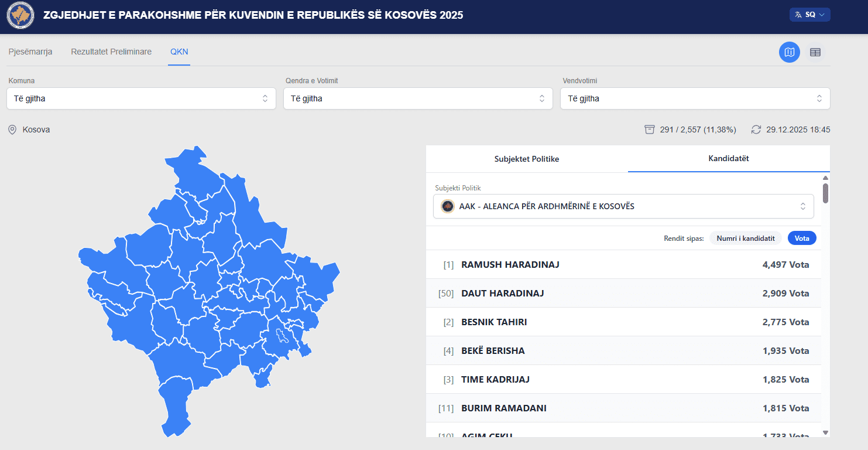Viewport: 868px width, 450px height.
Task: Switch to map view icon
Action: (789, 52)
